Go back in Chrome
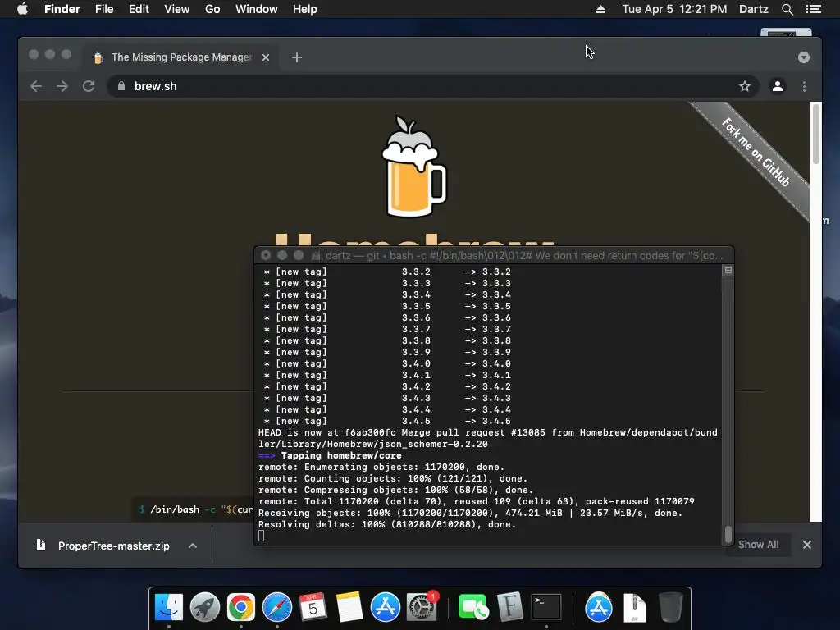The height and width of the screenshot is (630, 840). coord(36,86)
